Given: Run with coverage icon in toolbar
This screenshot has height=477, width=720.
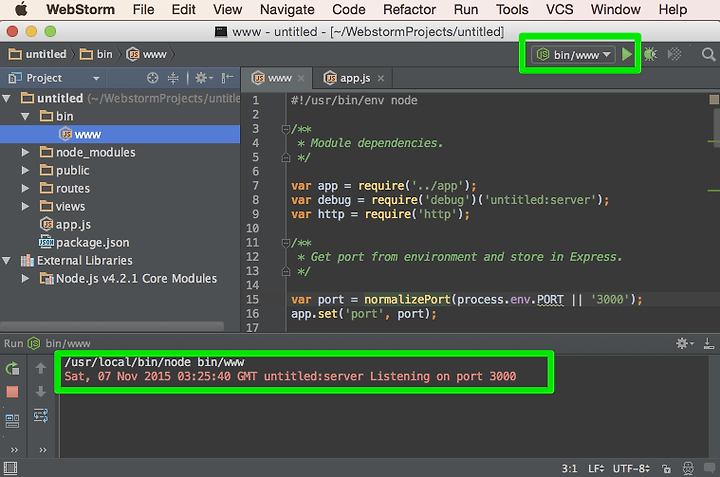Looking at the screenshot, I should [x=674, y=55].
